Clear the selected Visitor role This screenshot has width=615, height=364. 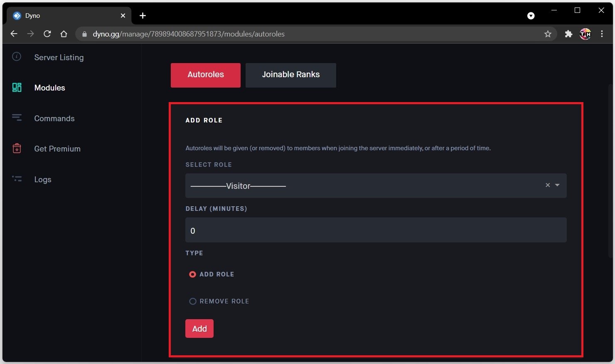coord(548,185)
